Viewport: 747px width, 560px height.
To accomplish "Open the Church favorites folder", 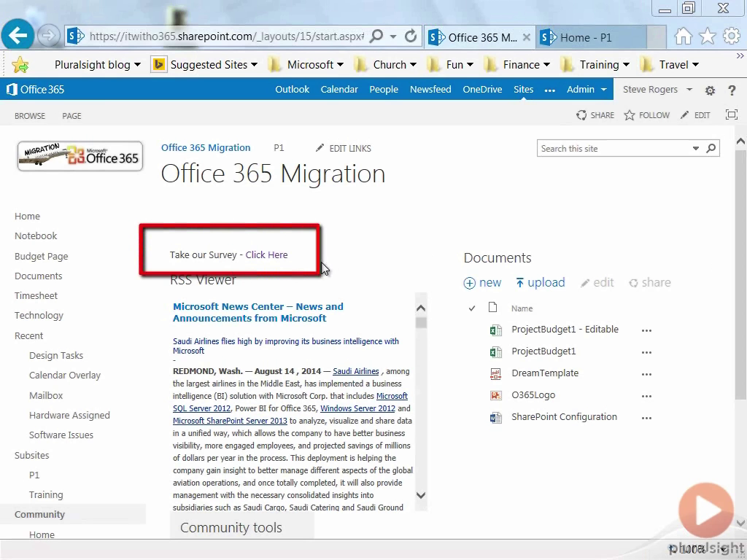I will (385, 64).
